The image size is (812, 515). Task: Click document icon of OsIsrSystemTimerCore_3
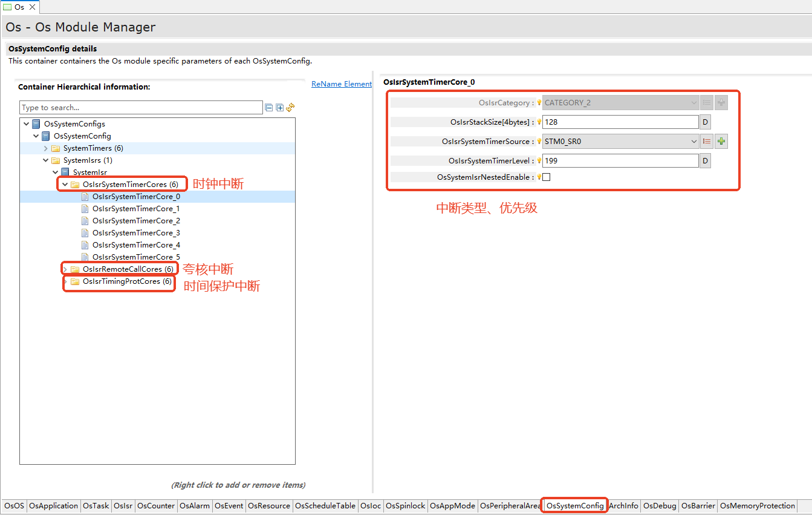[85, 233]
